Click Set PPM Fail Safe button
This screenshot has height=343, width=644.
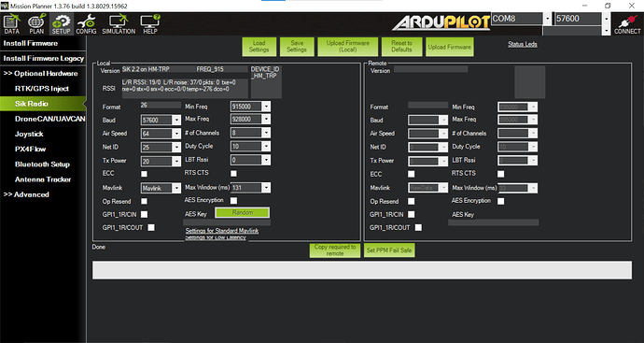[389, 250]
